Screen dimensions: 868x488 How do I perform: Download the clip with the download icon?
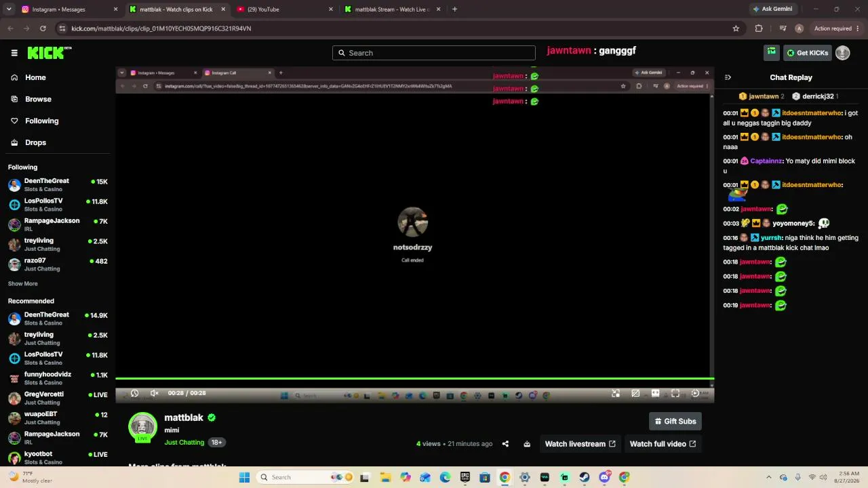pyautogui.click(x=527, y=444)
